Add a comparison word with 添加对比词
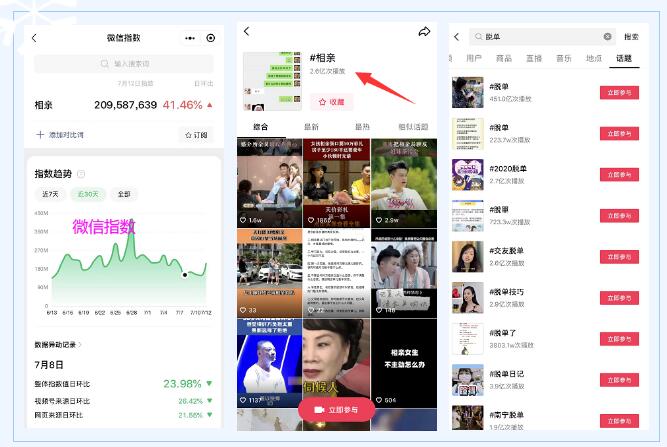The height and width of the screenshot is (447, 667). [x=61, y=134]
